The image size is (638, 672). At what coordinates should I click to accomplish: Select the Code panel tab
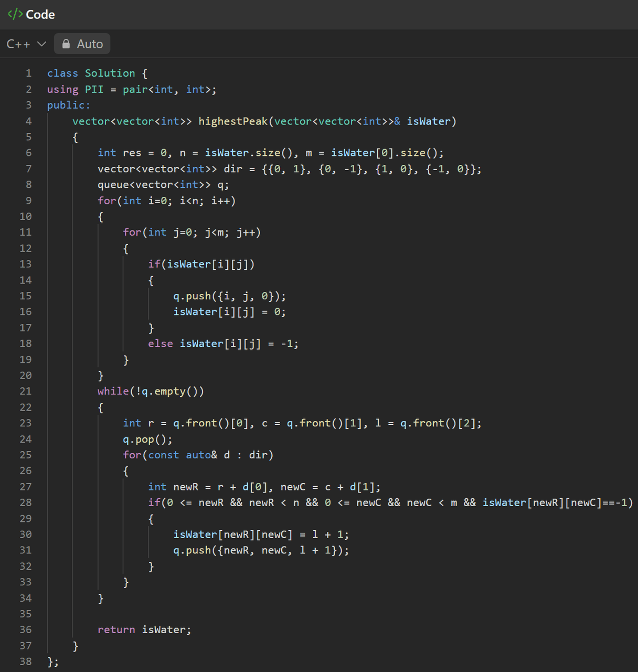[40, 15]
